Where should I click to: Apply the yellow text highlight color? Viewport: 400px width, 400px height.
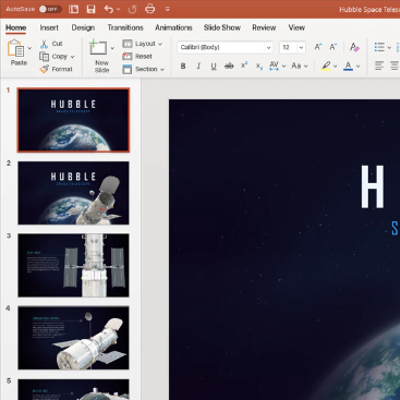click(x=326, y=66)
